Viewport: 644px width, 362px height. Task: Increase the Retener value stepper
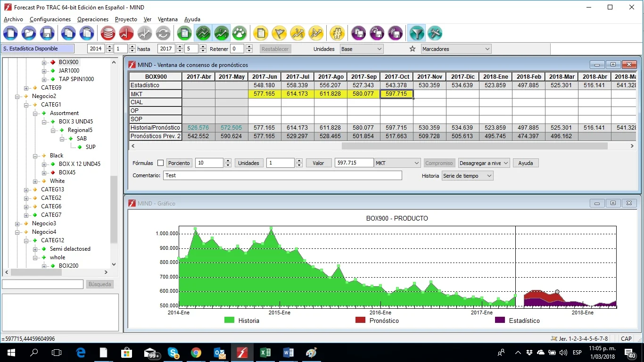(248, 47)
